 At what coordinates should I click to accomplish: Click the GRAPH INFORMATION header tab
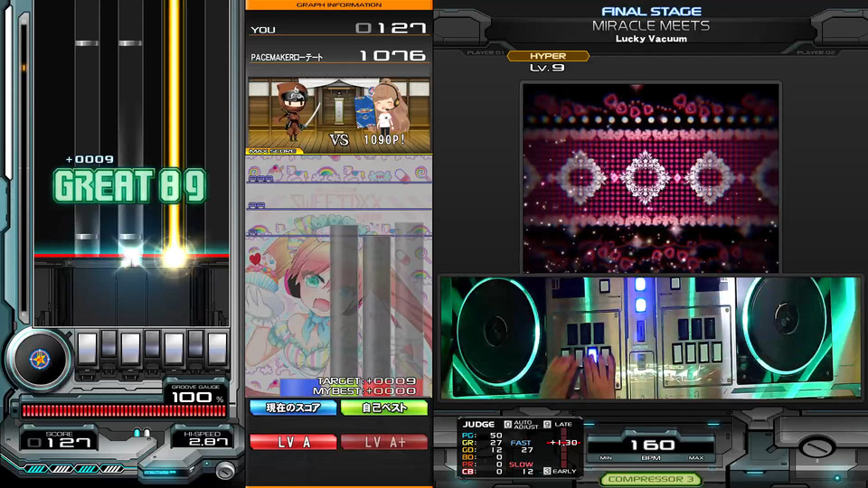339,5
